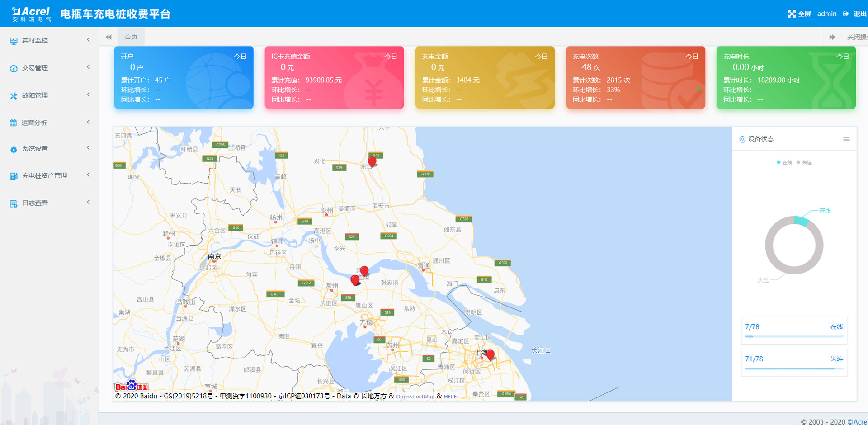Click the 7/78 online count text
Screen dimensions: 868x425
pyautogui.click(x=752, y=327)
